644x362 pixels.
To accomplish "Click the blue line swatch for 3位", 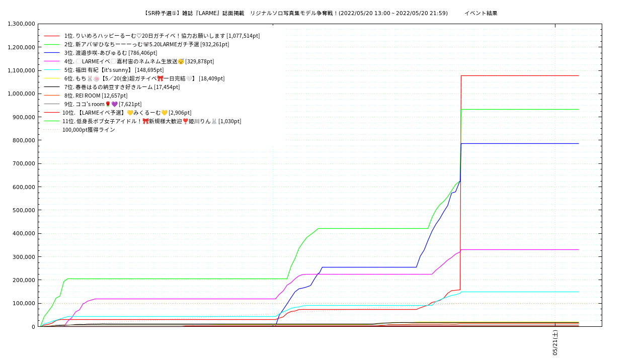I will click(52, 53).
